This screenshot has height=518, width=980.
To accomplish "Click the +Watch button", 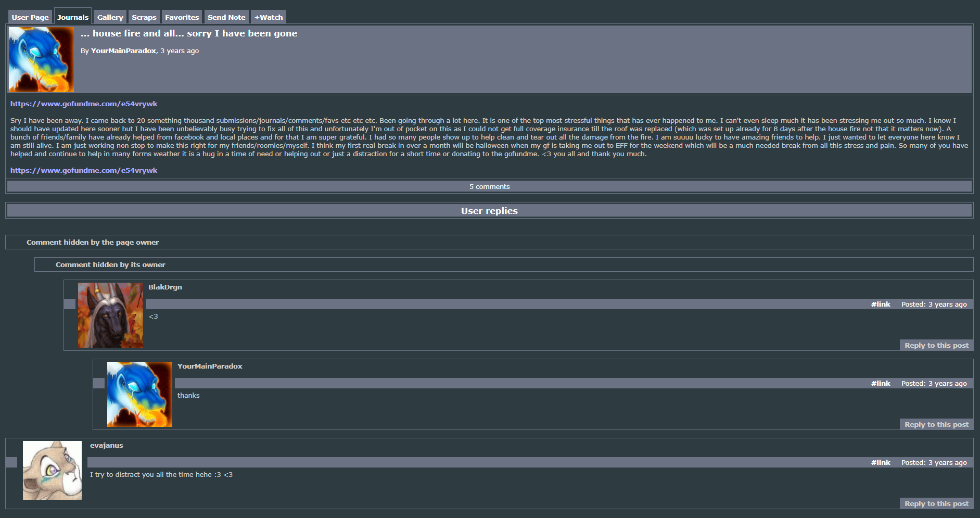I will (269, 17).
